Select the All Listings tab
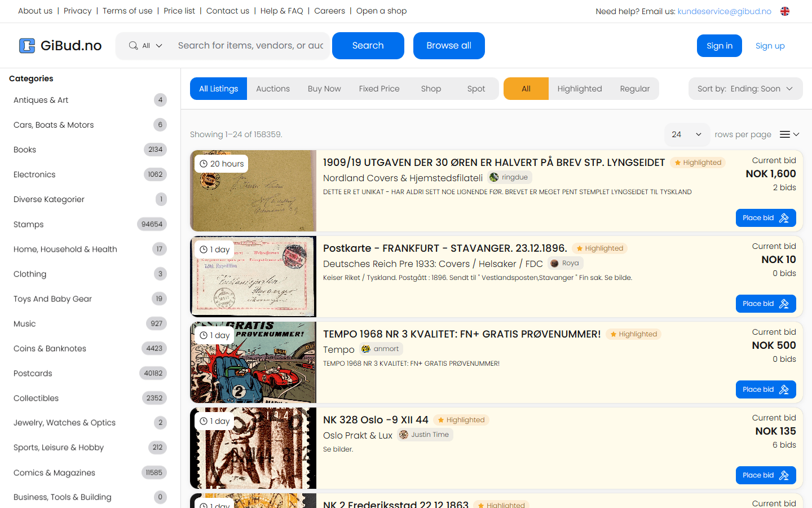Image resolution: width=812 pixels, height=508 pixels. click(x=219, y=89)
